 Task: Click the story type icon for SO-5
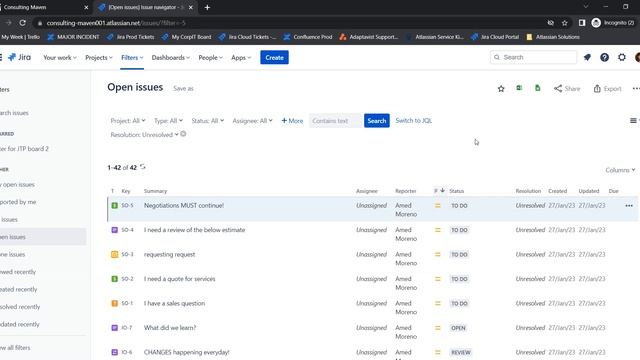115,206
